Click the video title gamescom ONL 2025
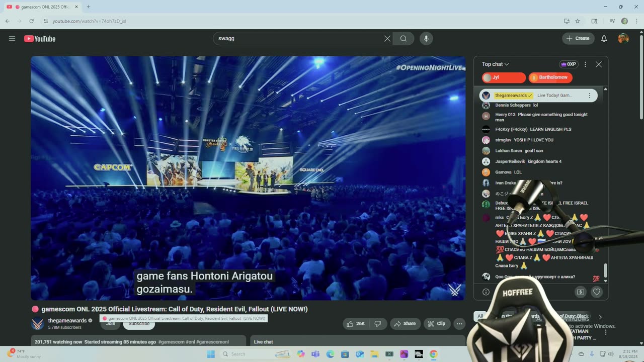 click(174, 309)
